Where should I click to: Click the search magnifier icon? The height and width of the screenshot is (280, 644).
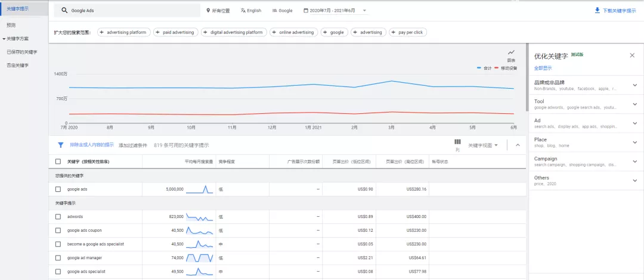coord(64,11)
